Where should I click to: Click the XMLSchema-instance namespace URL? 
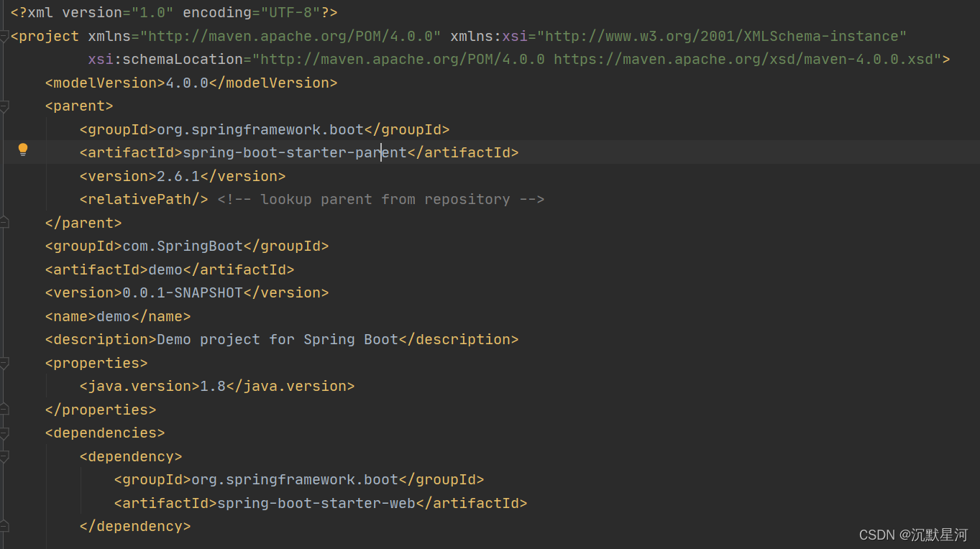(722, 36)
